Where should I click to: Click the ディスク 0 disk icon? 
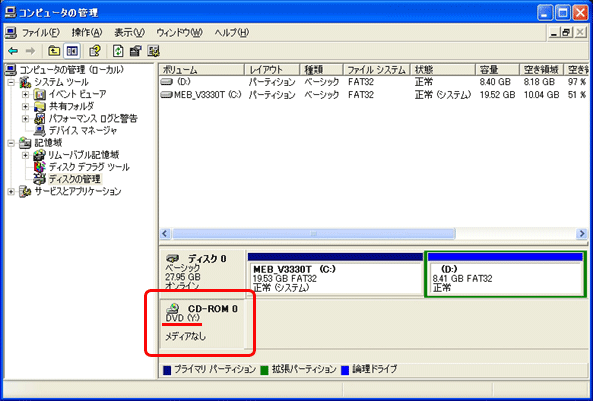tap(172, 259)
